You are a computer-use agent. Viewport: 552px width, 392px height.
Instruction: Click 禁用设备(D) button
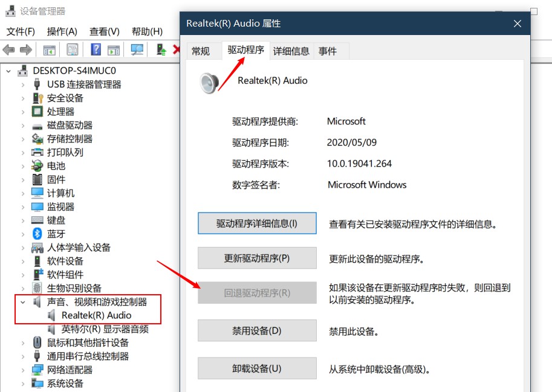[257, 330]
